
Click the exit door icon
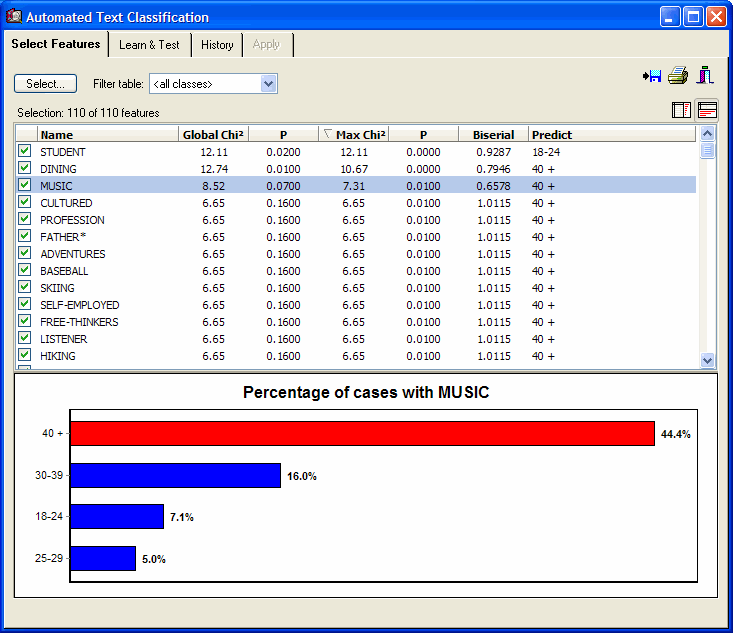[x=706, y=75]
